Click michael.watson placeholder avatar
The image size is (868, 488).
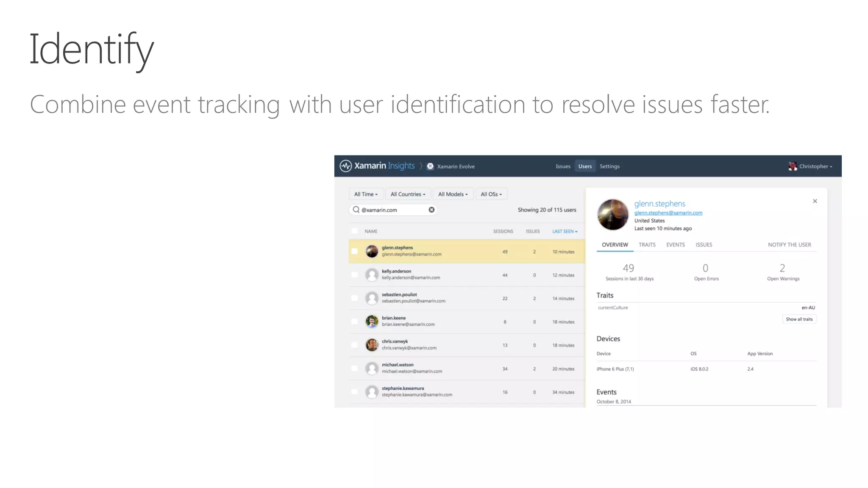pos(372,368)
